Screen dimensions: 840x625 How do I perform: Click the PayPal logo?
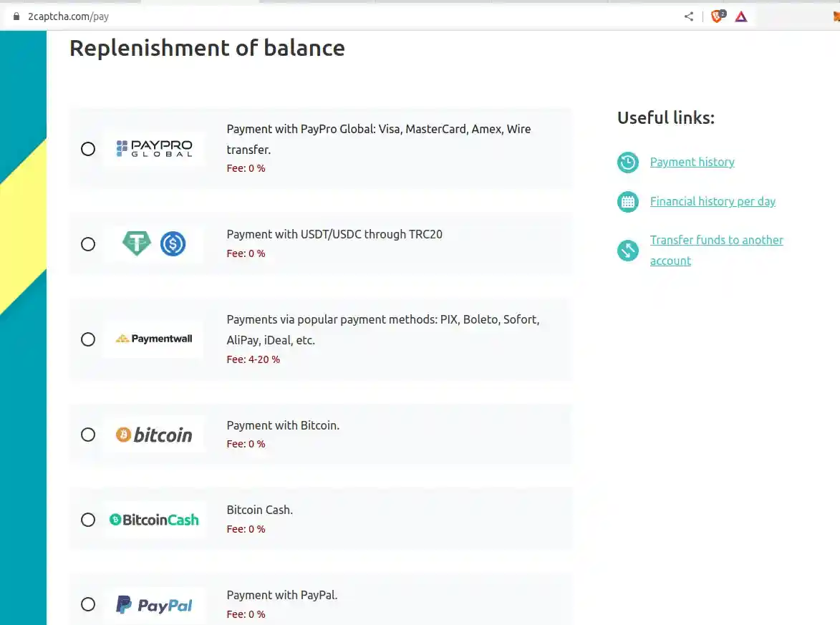tap(154, 604)
